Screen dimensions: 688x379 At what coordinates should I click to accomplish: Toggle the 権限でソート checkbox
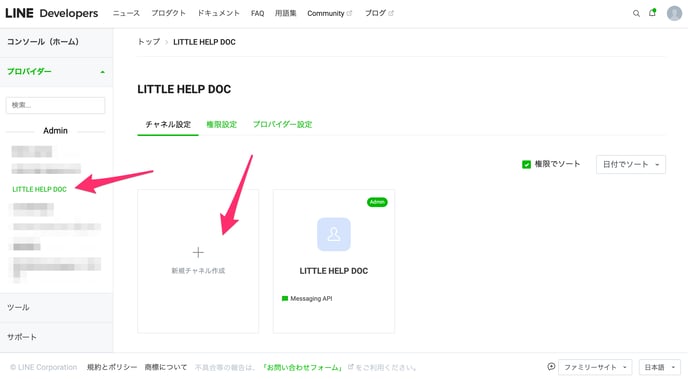(527, 164)
